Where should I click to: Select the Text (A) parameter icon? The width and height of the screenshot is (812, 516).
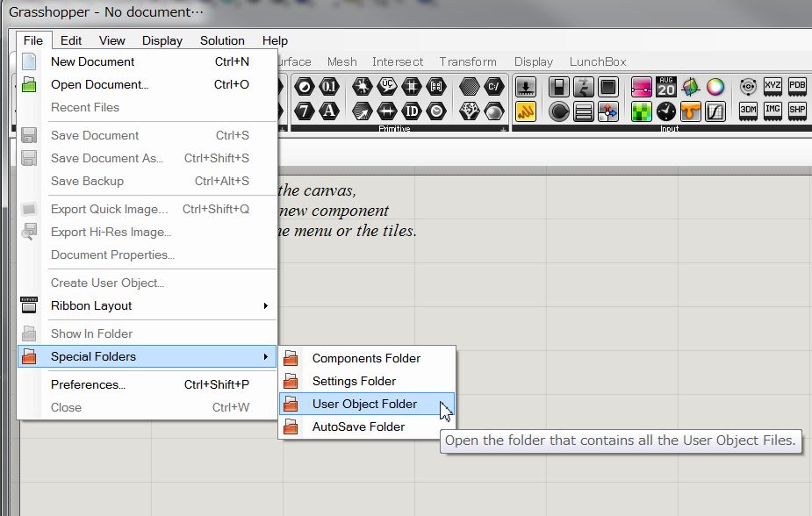(x=329, y=111)
